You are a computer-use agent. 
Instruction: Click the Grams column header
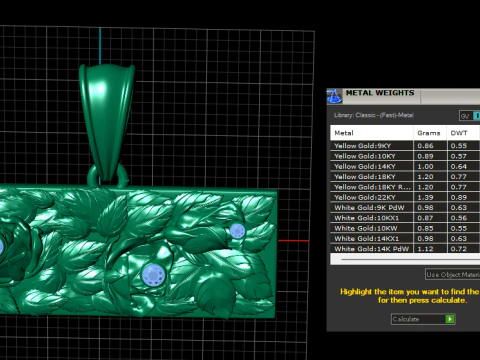430,133
